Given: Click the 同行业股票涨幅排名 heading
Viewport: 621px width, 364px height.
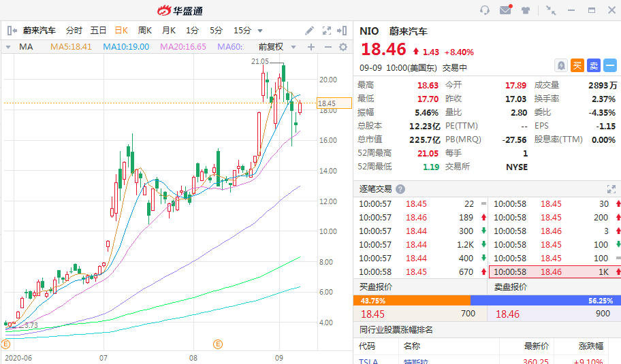Looking at the screenshot, I should [x=396, y=329].
